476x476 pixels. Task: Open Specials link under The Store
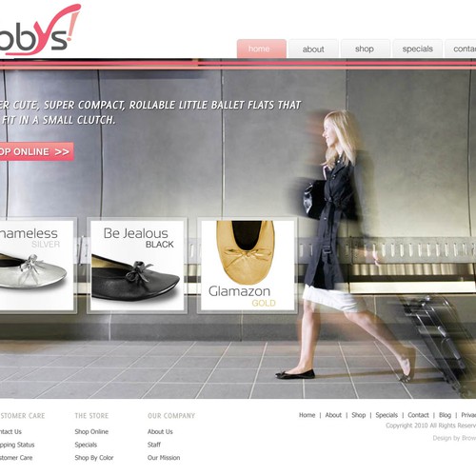pos(86,445)
